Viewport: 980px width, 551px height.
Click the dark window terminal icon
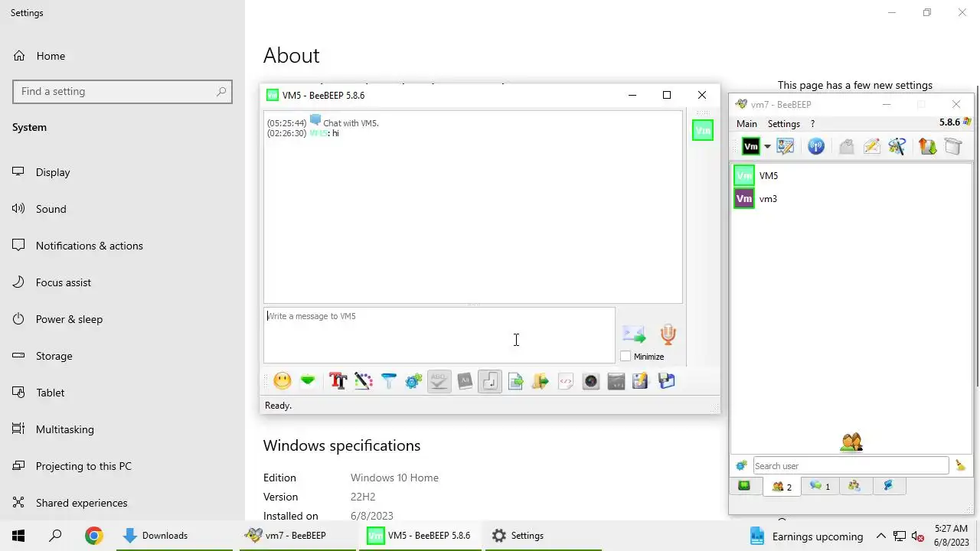(616, 381)
